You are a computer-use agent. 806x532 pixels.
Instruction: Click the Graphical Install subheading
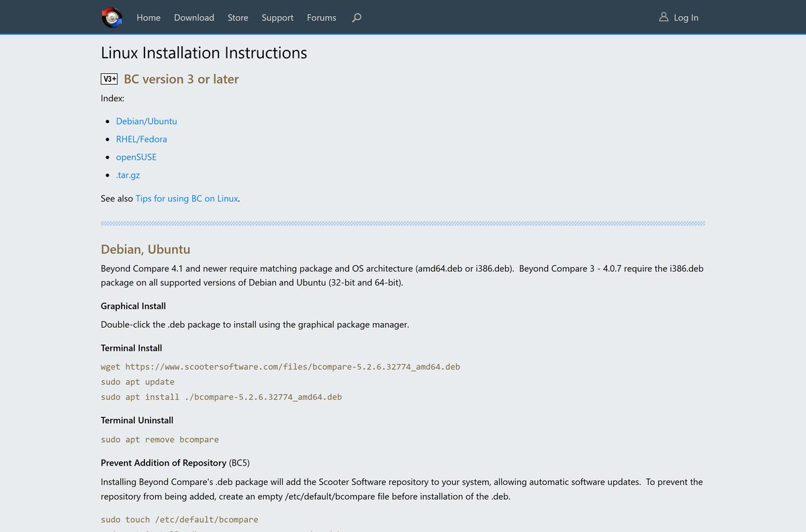tap(133, 306)
